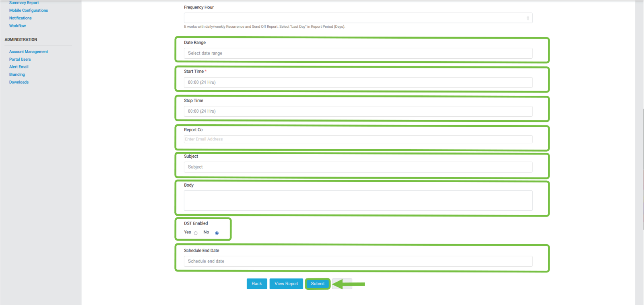
Task: Click the Start Time input field
Action: tap(358, 82)
